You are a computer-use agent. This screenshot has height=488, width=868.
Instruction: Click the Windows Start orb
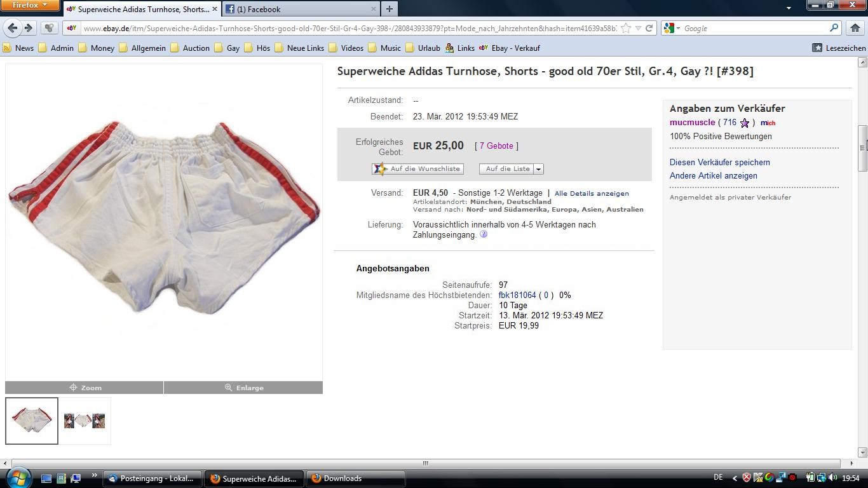click(17, 478)
